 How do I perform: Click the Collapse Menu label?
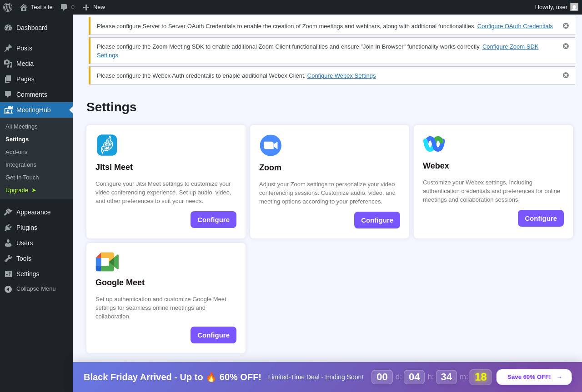tap(36, 289)
